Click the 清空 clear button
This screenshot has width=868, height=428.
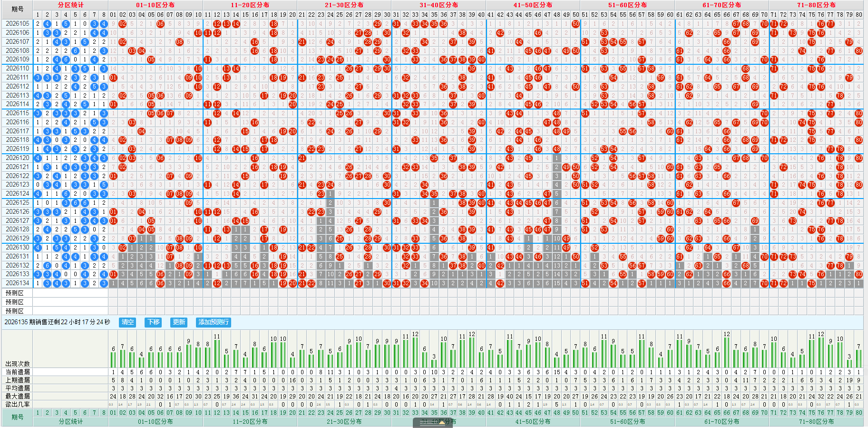127,322
